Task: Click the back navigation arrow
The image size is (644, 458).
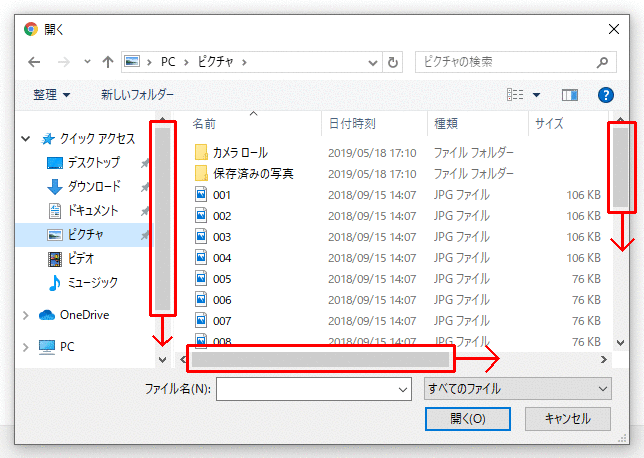Action: [34, 62]
